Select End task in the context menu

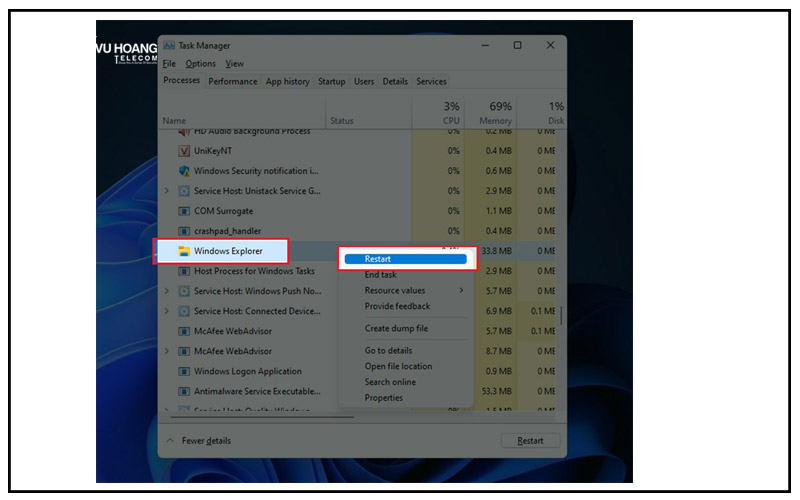pyautogui.click(x=380, y=275)
